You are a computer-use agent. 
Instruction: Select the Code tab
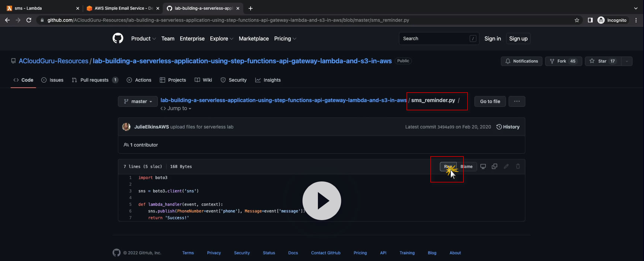tap(23, 80)
